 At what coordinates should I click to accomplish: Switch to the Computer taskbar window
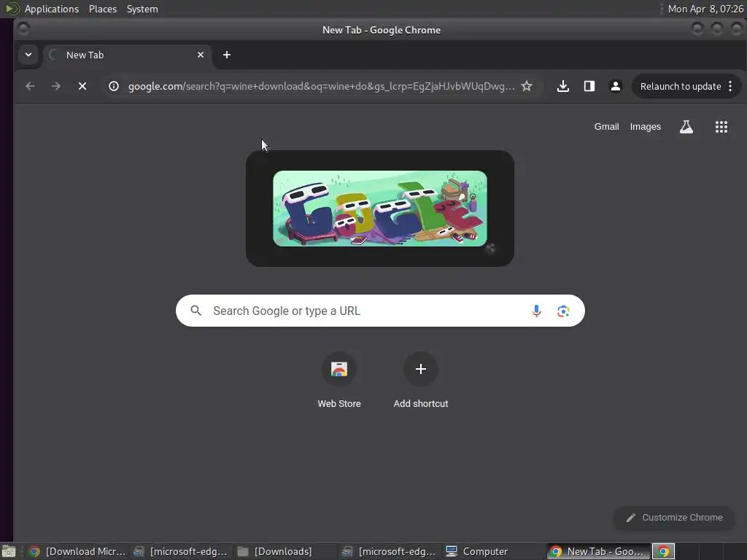point(494,551)
